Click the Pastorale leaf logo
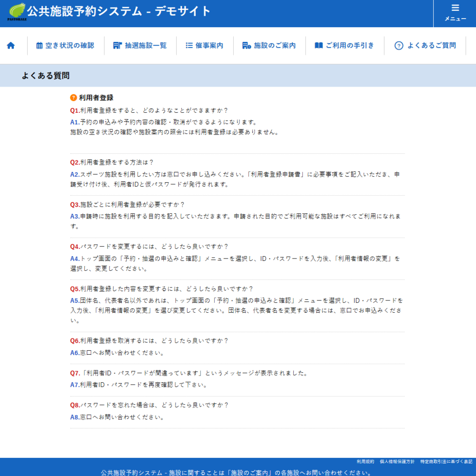Screen dimensions: 476x476 pos(17,11)
